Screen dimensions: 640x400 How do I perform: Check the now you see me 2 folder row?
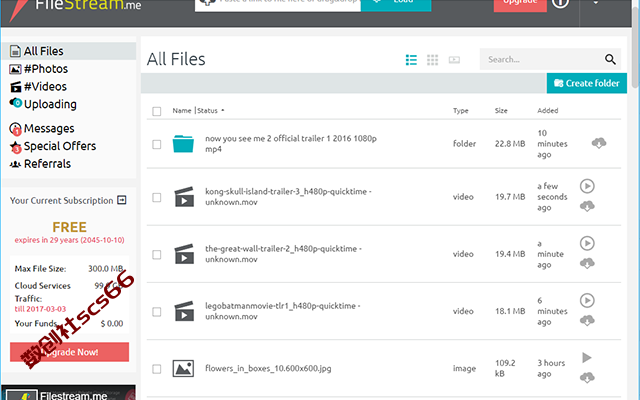157,144
